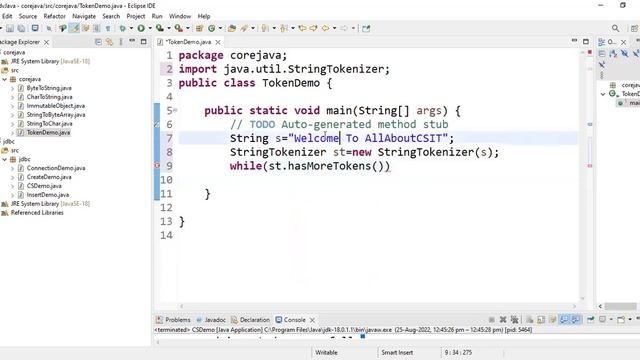Toggle Sort alphabetically in the Outline panel

tap(613, 53)
